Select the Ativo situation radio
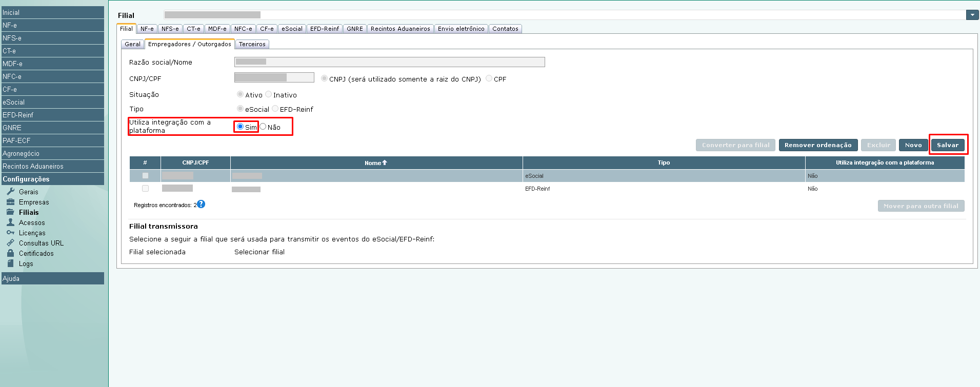The width and height of the screenshot is (980, 387). coord(240,94)
